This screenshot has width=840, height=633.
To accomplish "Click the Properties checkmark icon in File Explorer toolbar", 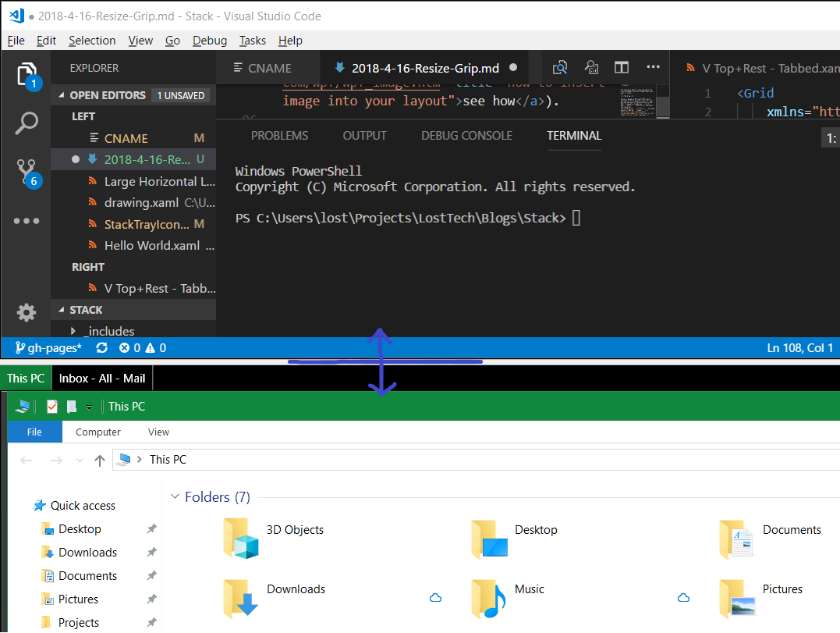I will 52,407.
